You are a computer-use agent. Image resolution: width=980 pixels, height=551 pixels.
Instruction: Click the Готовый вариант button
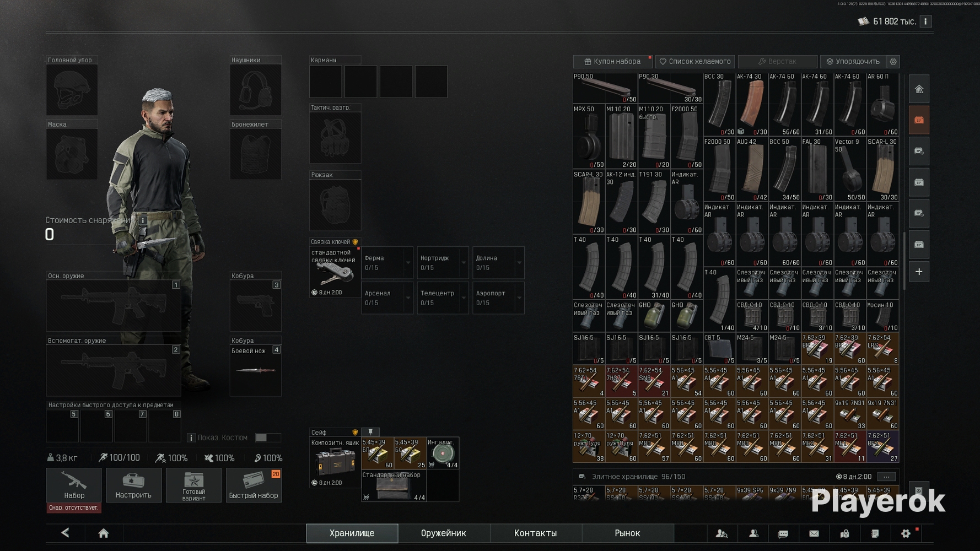coord(193,485)
